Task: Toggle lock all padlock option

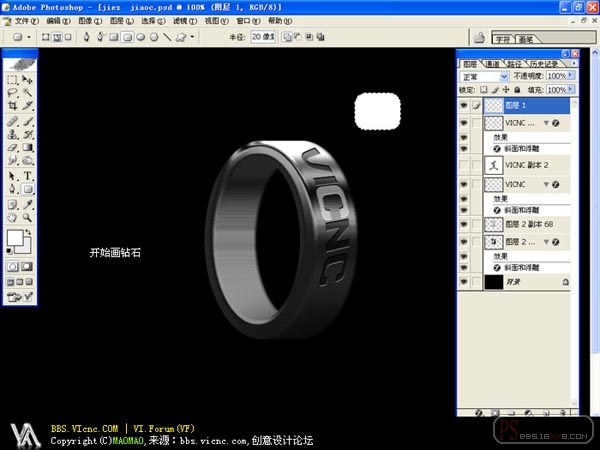Action: pyautogui.click(x=517, y=90)
